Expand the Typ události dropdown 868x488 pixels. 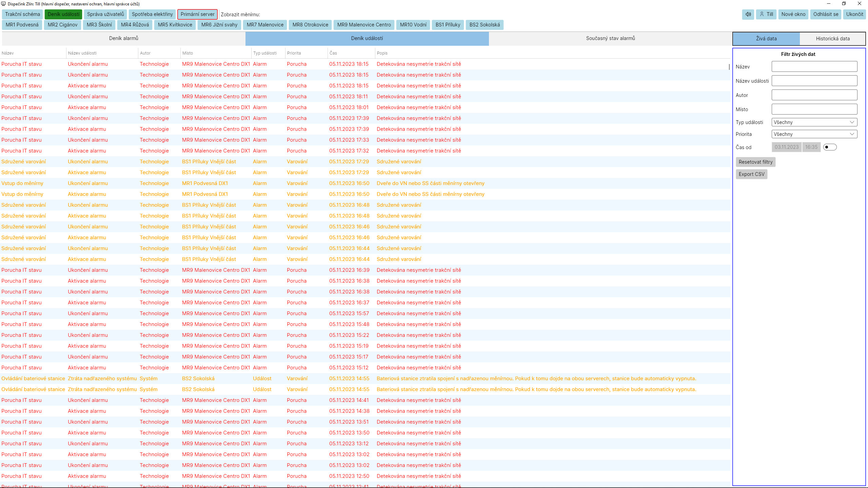click(x=814, y=122)
